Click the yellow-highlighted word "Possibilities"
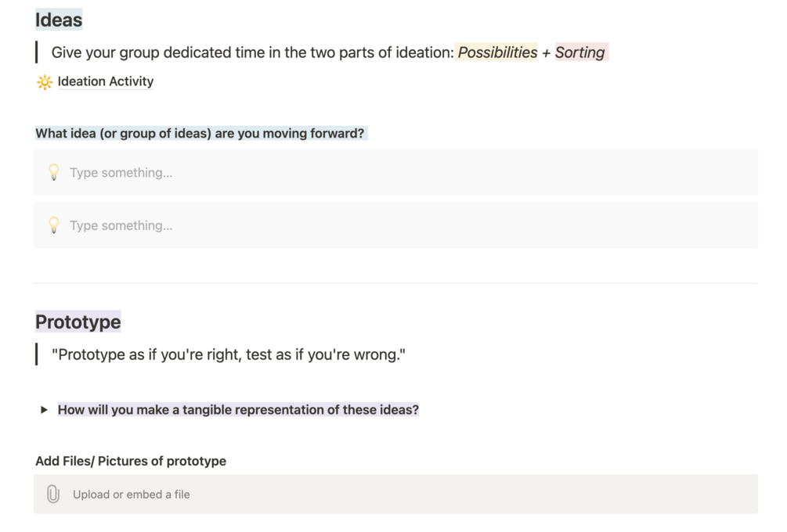This screenshot has width=787, height=532. (x=497, y=52)
